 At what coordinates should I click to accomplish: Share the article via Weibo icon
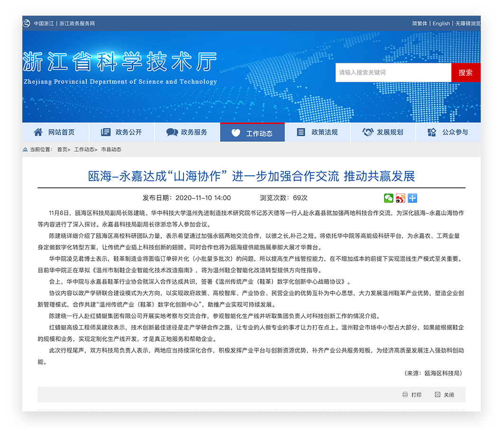401,198
